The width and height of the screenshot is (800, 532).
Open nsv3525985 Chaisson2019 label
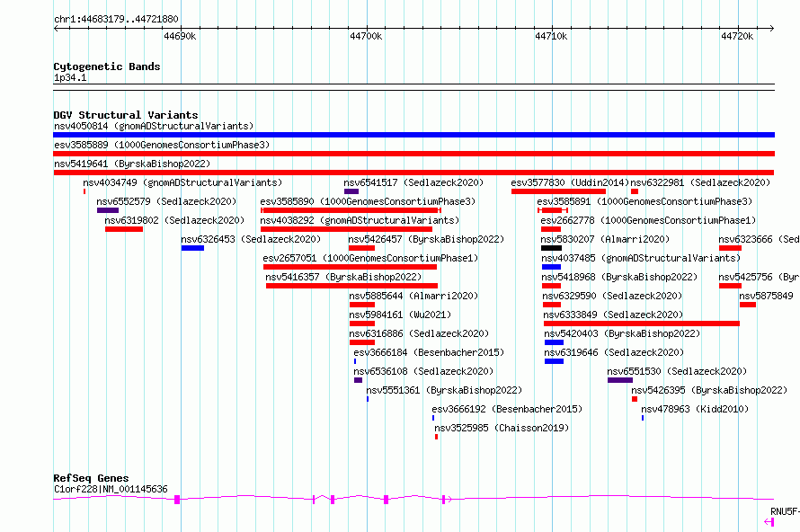coord(502,428)
